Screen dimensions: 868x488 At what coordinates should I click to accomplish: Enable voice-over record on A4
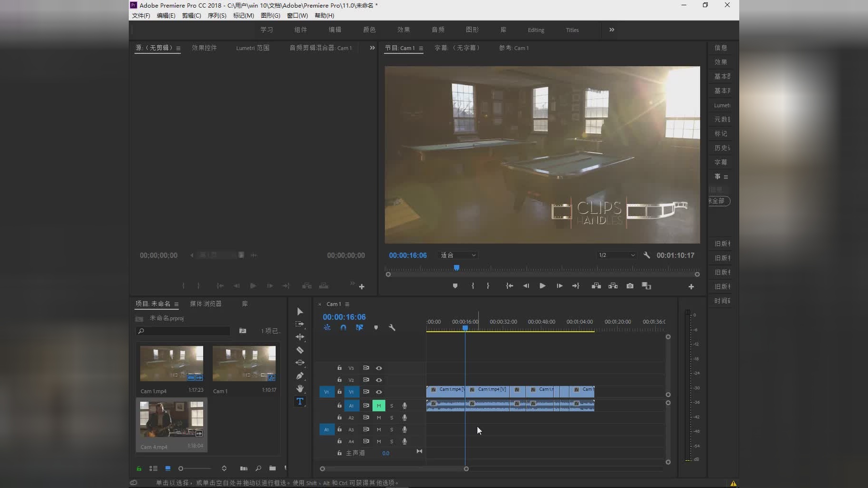click(x=404, y=441)
